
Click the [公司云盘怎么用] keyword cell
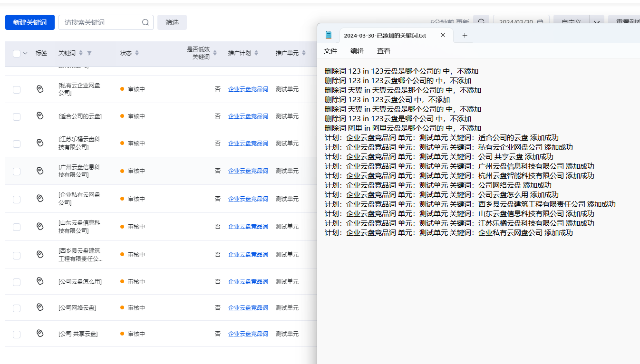coord(80,281)
